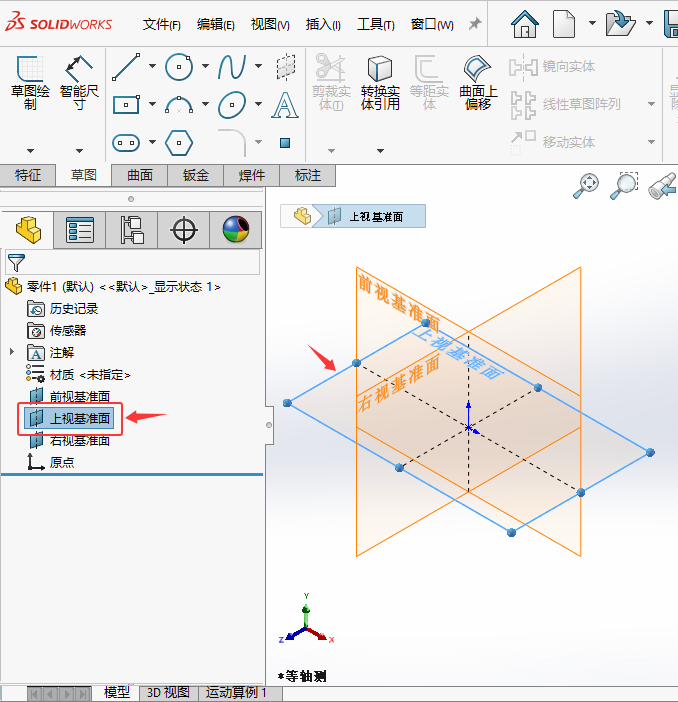678x702 pixels.
Task: Open the Home welcome icon
Action: [x=525, y=24]
